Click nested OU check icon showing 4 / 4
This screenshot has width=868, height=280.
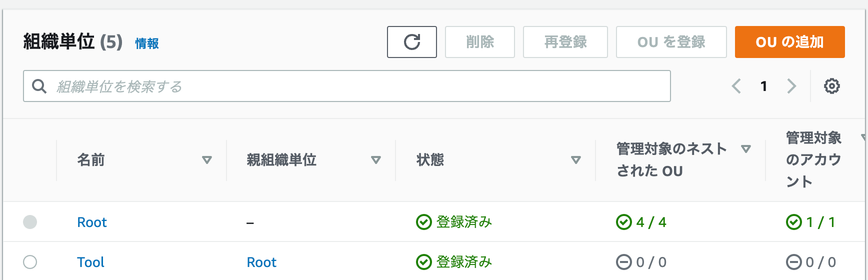tap(623, 222)
